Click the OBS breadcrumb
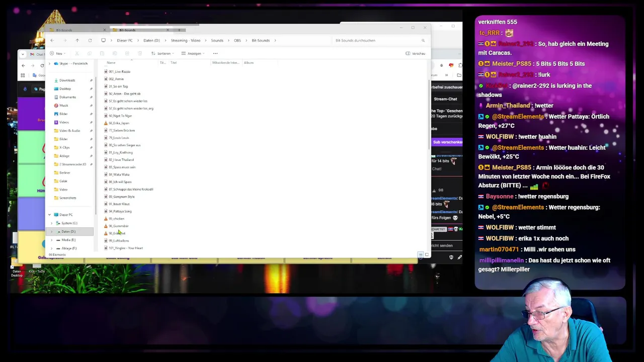This screenshot has width=644, height=362. click(x=237, y=40)
